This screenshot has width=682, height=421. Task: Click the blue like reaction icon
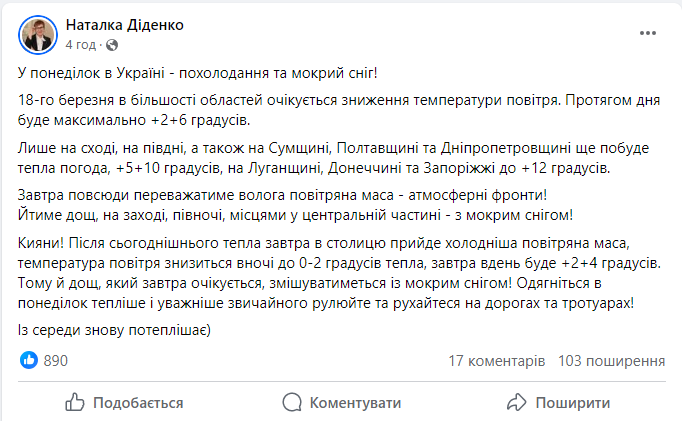click(29, 360)
